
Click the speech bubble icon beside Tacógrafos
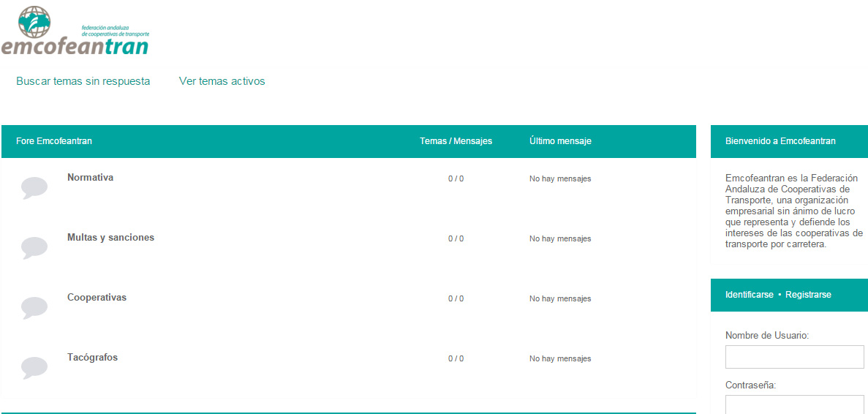(34, 367)
